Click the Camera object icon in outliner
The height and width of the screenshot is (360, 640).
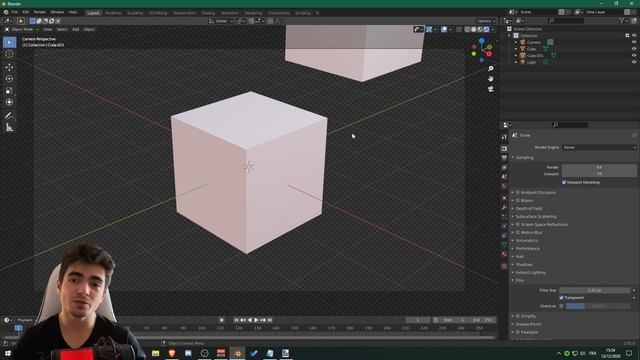coord(522,42)
